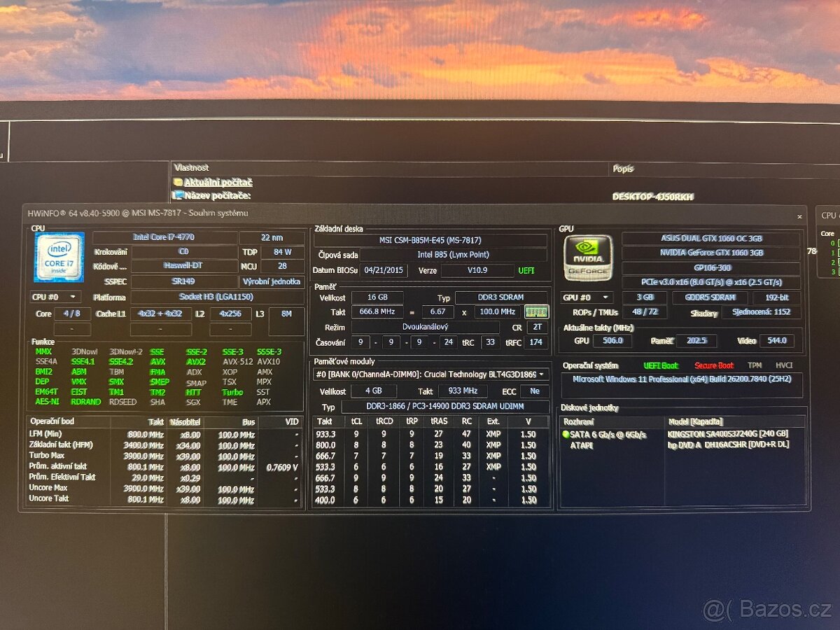
Task: Click the Haswell-DT codename value
Action: point(183,267)
